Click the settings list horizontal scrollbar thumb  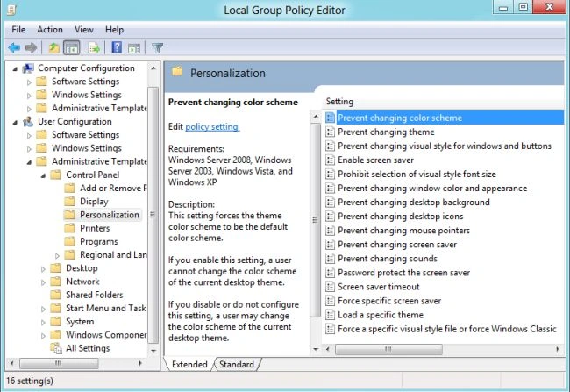click(x=388, y=349)
